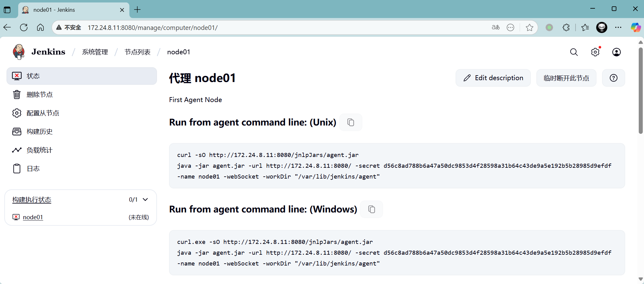Viewport: 644px width, 284px height.
Task: Copy the Unix agent command
Action: [x=351, y=122]
